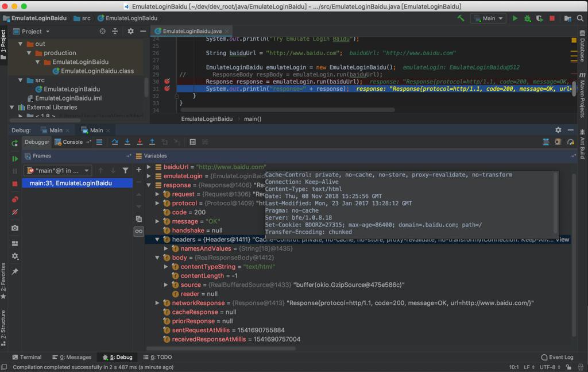Image resolution: width=588 pixels, height=372 pixels.
Task: Click the copy value icon beside Variables
Action: [x=139, y=219]
